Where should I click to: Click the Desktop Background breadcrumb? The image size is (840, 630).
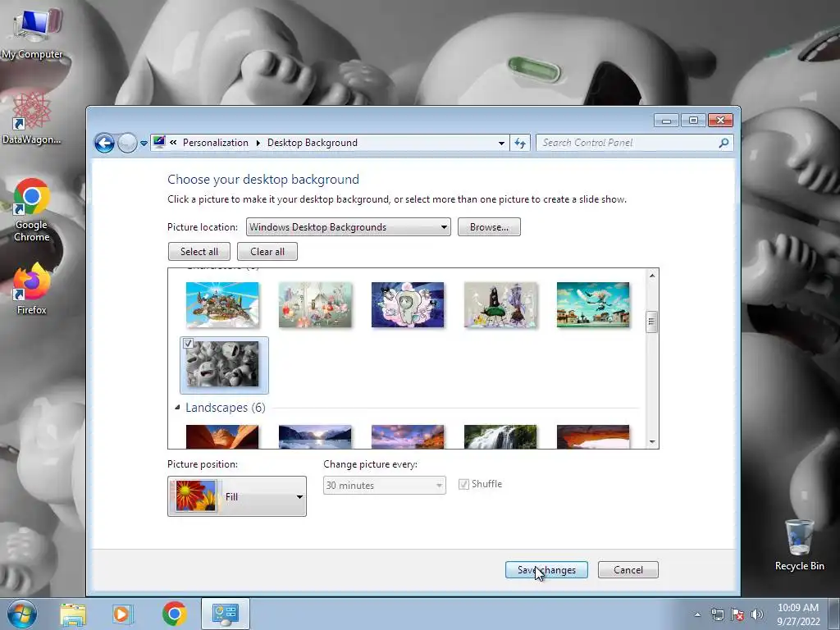point(313,143)
